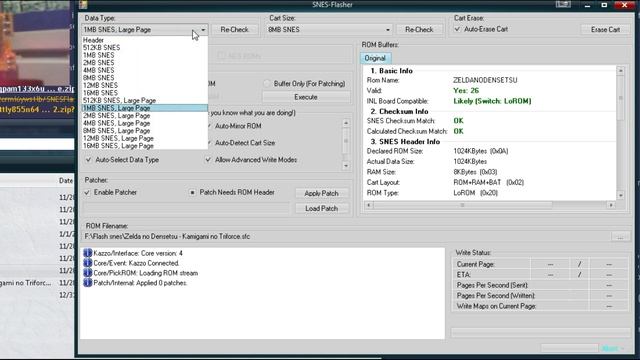Click Date column header in background window
This screenshot has width=640, height=360.
coord(66,181)
